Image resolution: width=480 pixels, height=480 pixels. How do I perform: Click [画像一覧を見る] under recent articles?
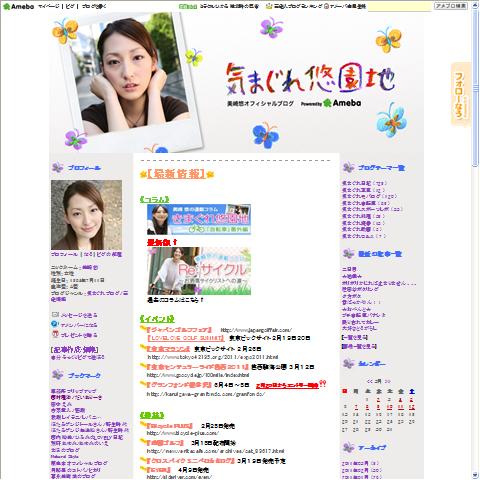[x=359, y=347]
